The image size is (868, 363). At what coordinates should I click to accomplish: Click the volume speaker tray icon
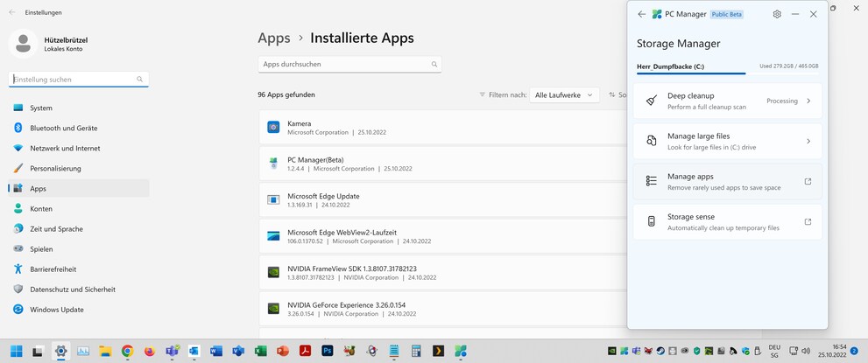[x=806, y=351]
